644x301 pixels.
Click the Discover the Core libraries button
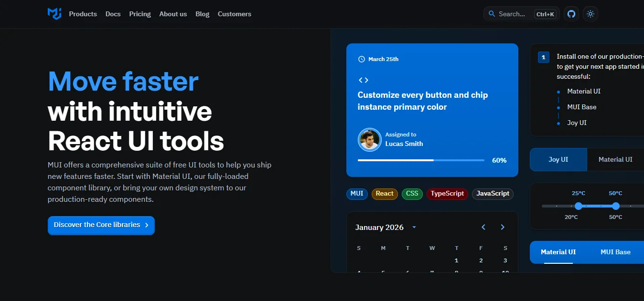pyautogui.click(x=101, y=225)
